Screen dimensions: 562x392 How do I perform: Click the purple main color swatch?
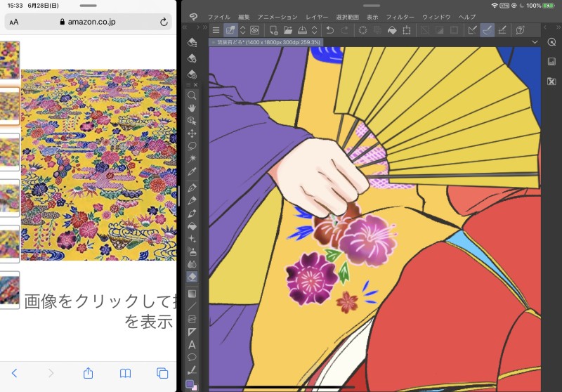tap(190, 384)
